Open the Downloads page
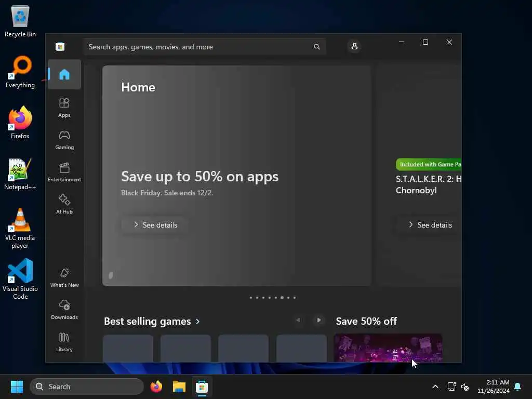Viewport: 532px width, 399px height. 64,310
